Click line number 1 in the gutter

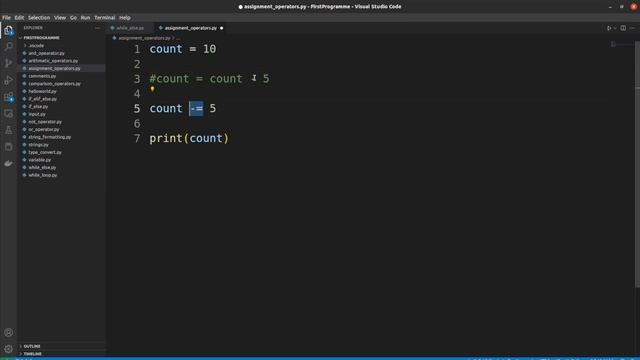pyautogui.click(x=137, y=49)
